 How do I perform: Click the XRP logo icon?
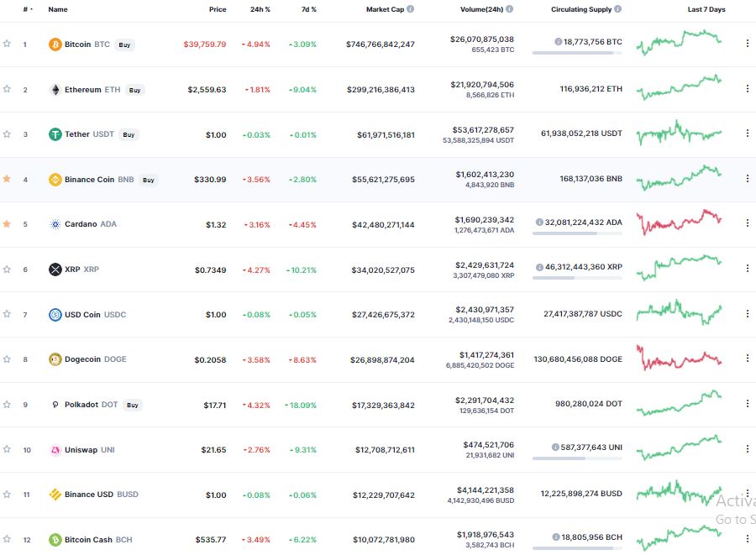55,270
